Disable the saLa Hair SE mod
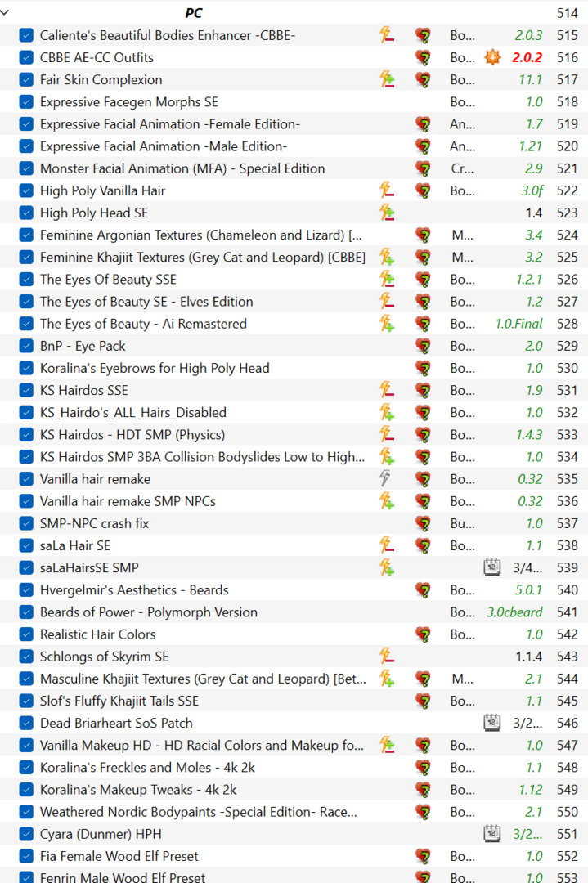 [x=26, y=545]
